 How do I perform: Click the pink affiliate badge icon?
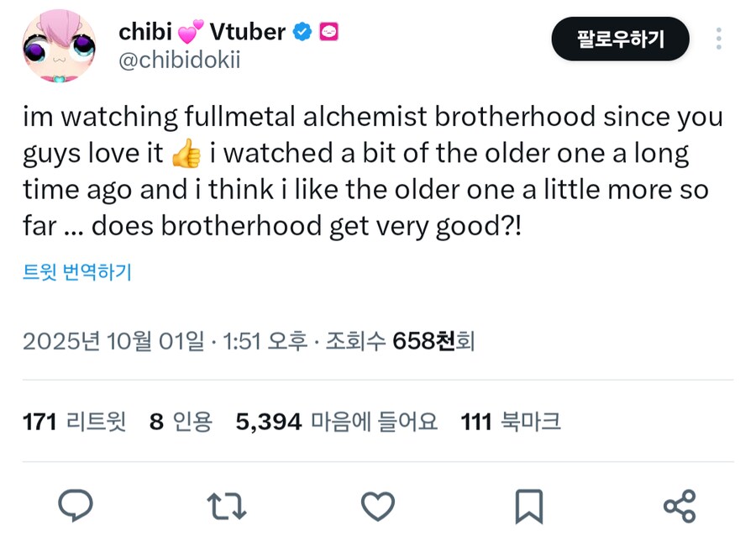(329, 32)
